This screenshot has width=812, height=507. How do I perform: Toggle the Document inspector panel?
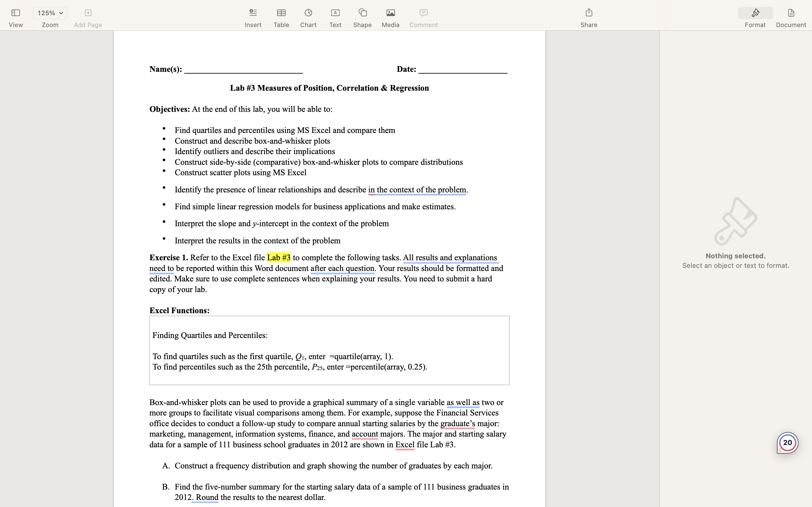tap(791, 13)
